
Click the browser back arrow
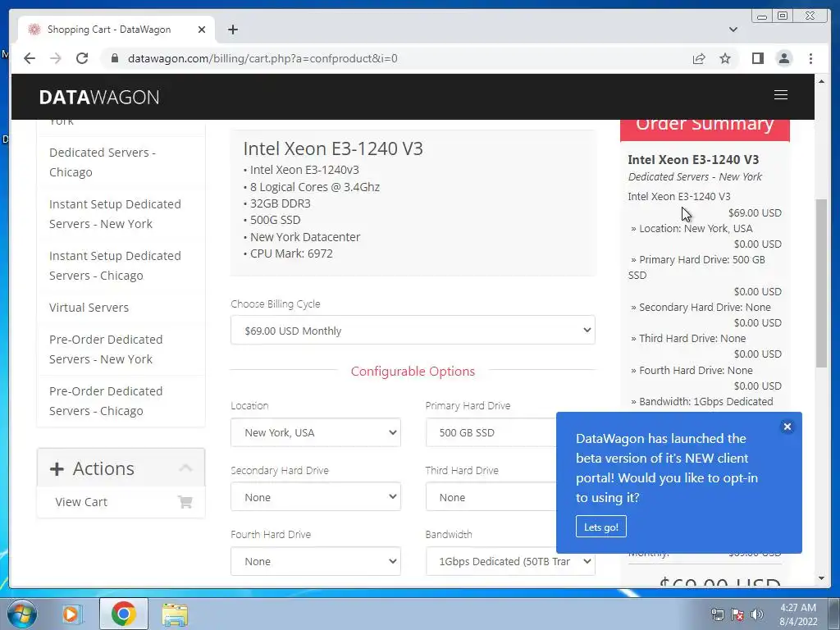coord(30,58)
